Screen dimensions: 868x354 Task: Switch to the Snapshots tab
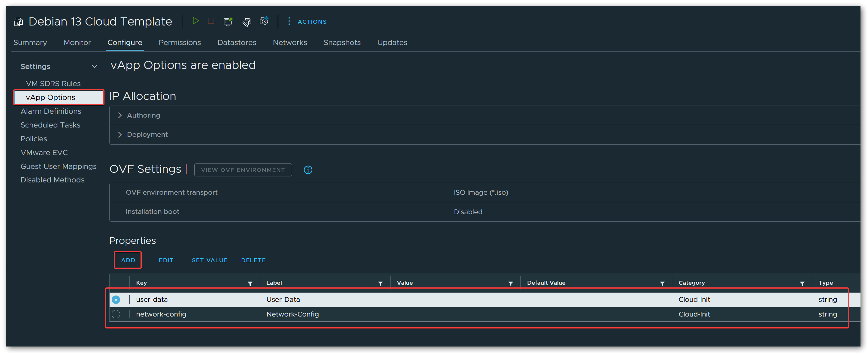click(342, 42)
